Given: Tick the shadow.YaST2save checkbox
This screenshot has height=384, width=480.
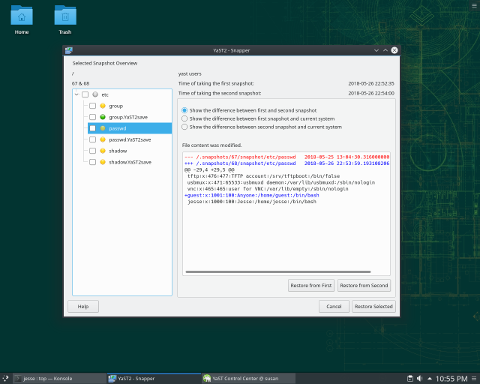Looking at the screenshot, I should (x=93, y=162).
